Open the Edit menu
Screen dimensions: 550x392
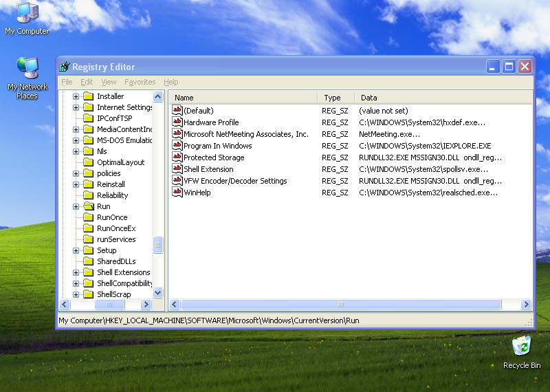(87, 82)
